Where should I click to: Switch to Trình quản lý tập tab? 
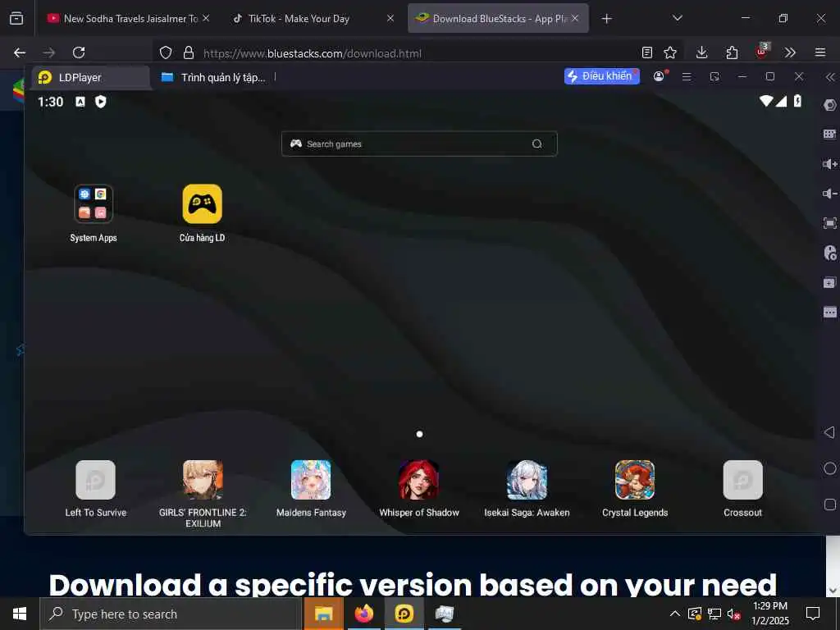(x=213, y=78)
